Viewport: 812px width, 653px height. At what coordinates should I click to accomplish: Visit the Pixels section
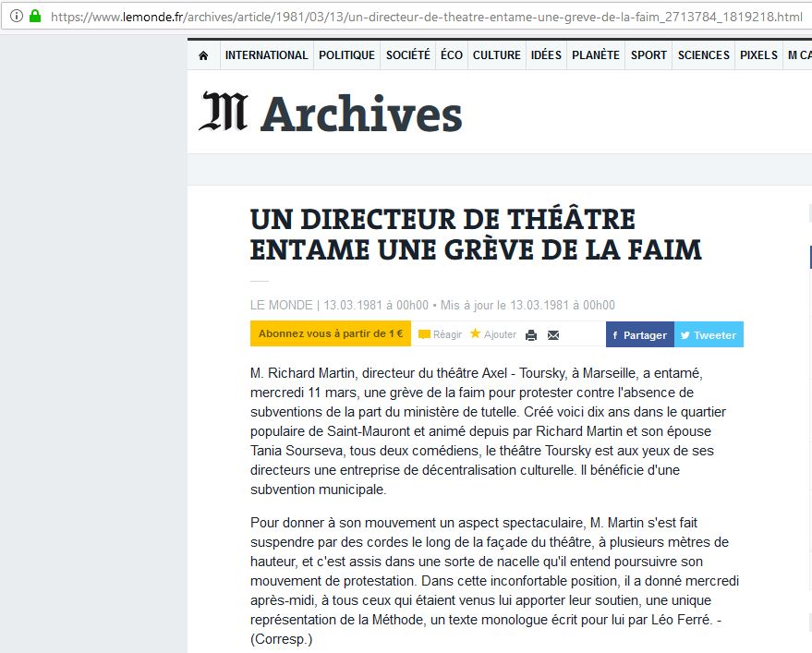pyautogui.click(x=758, y=55)
